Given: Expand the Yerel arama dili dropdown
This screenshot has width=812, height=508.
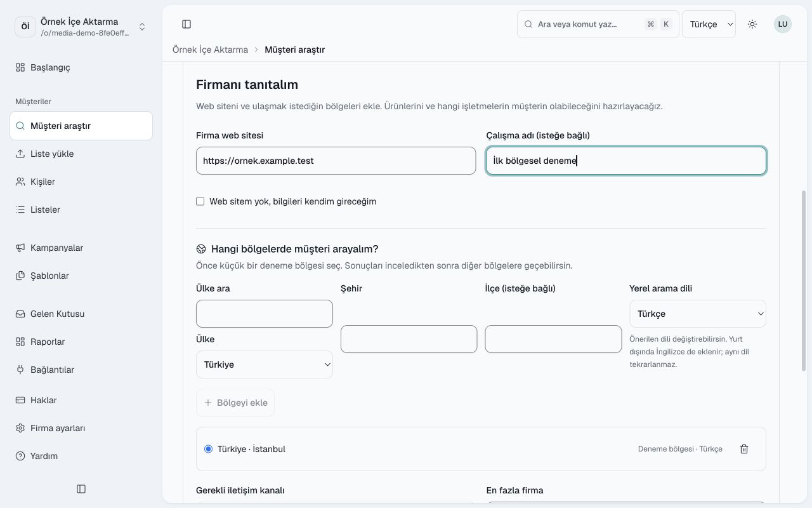Looking at the screenshot, I should point(698,314).
